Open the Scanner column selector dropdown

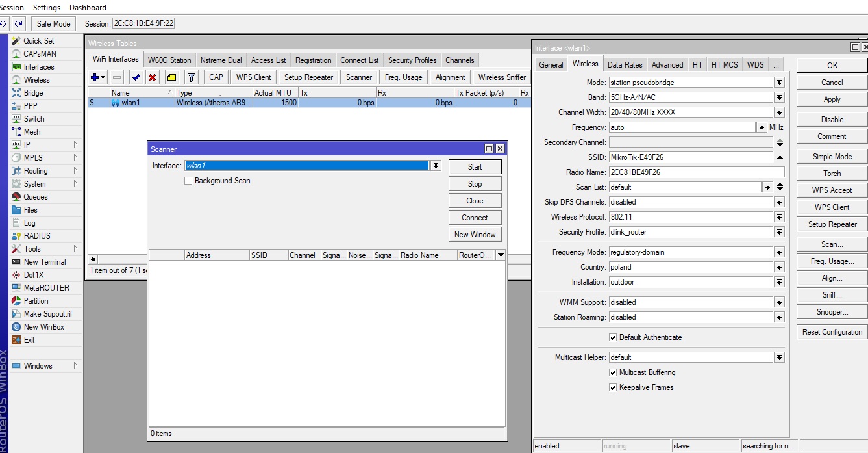pos(500,255)
